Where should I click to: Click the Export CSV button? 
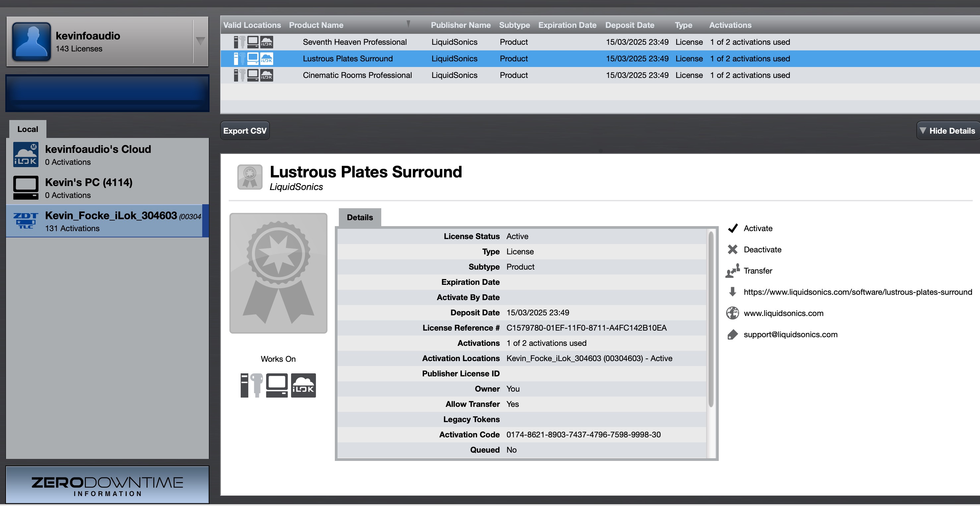pyautogui.click(x=245, y=131)
